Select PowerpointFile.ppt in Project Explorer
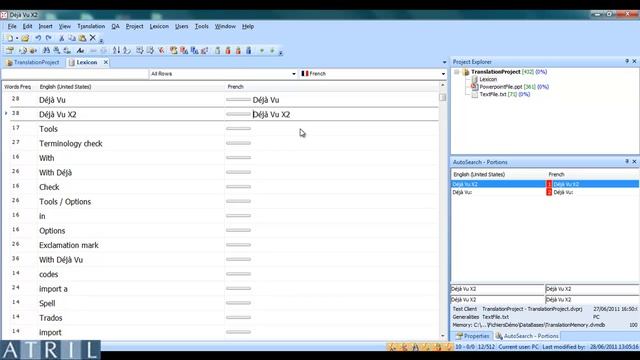The width and height of the screenshot is (640, 360). tap(500, 87)
